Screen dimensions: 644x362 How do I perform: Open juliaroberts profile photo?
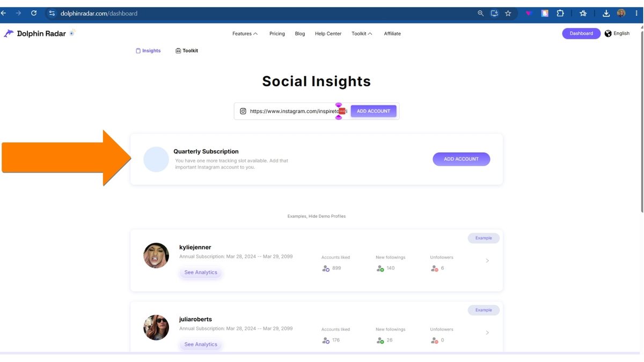point(156,327)
